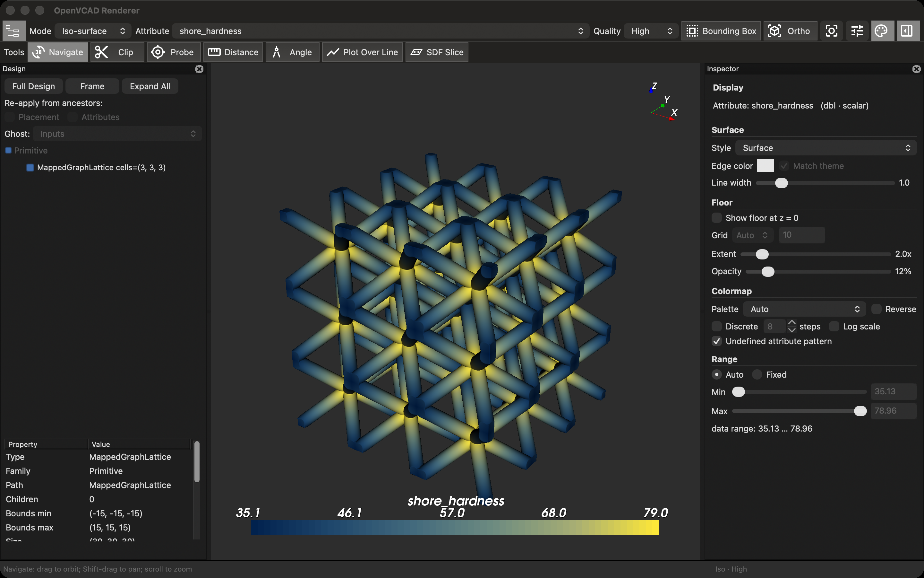The width and height of the screenshot is (924, 578).
Task: Click the color palette icon
Action: [x=882, y=31]
